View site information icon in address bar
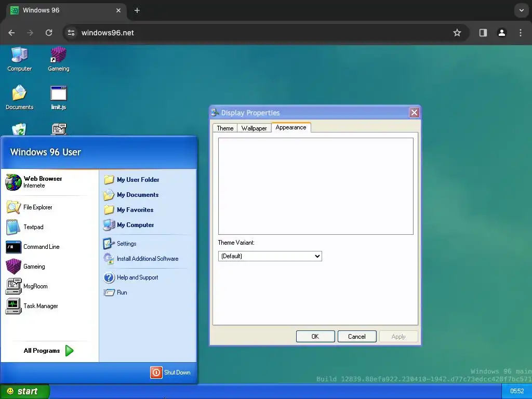This screenshot has height=399, width=532. [71, 33]
